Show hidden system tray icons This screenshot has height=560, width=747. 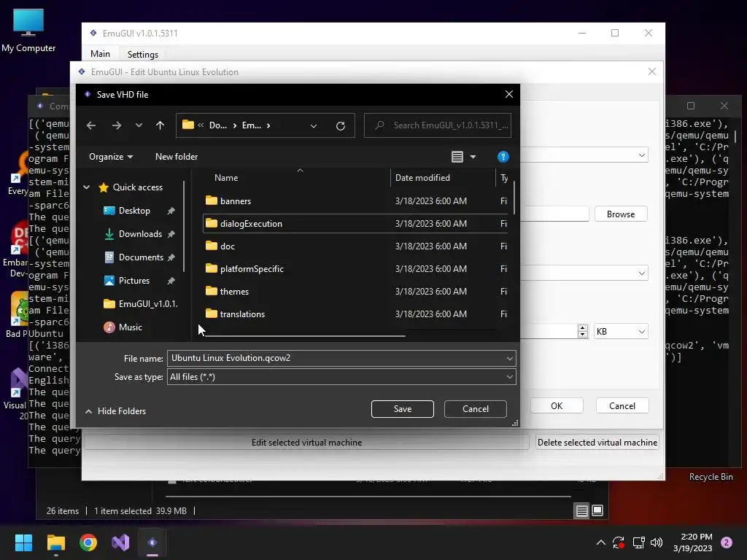(x=601, y=542)
